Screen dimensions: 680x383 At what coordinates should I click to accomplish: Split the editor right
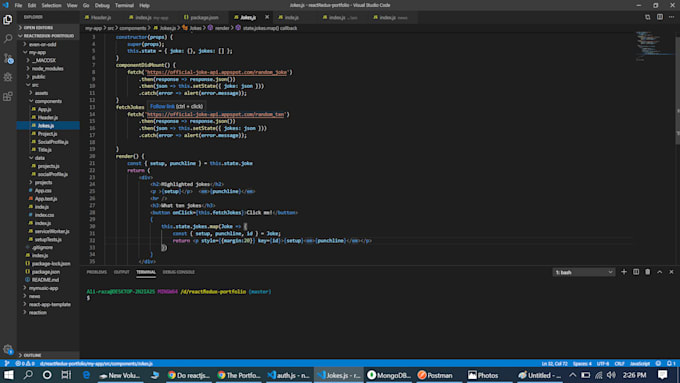pos(660,17)
